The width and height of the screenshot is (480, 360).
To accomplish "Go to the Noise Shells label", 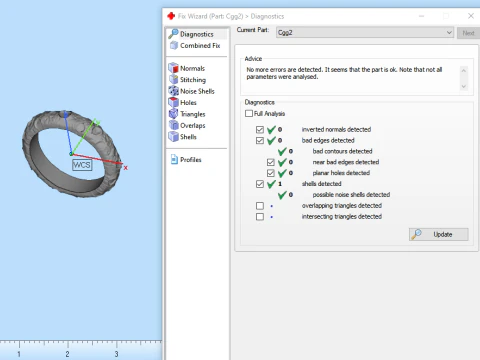I will pos(197,91).
